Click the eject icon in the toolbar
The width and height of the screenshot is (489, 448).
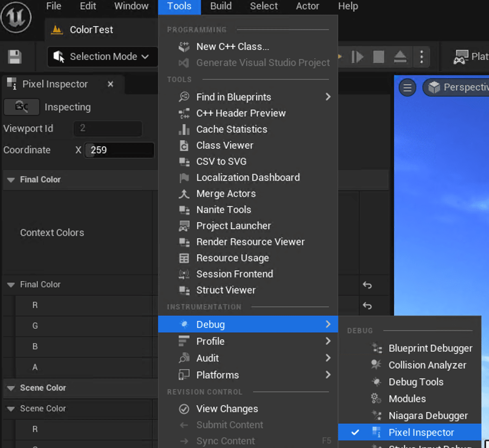pos(400,57)
